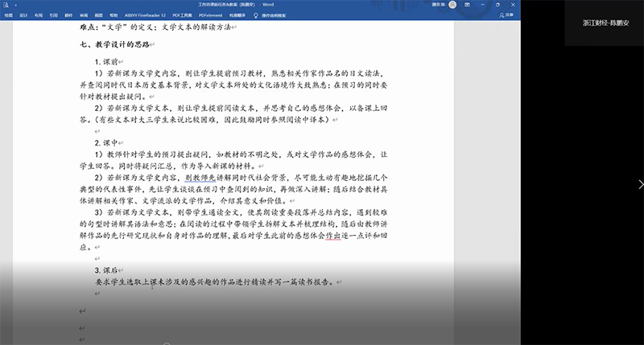Switch to the 布局 ribbon tab
The height and width of the screenshot is (345, 644).
38,14
